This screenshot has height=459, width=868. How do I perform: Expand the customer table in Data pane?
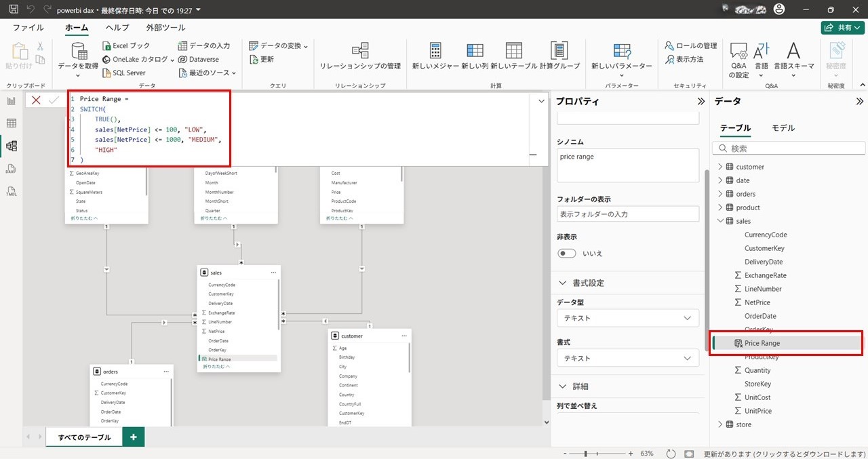coord(720,167)
